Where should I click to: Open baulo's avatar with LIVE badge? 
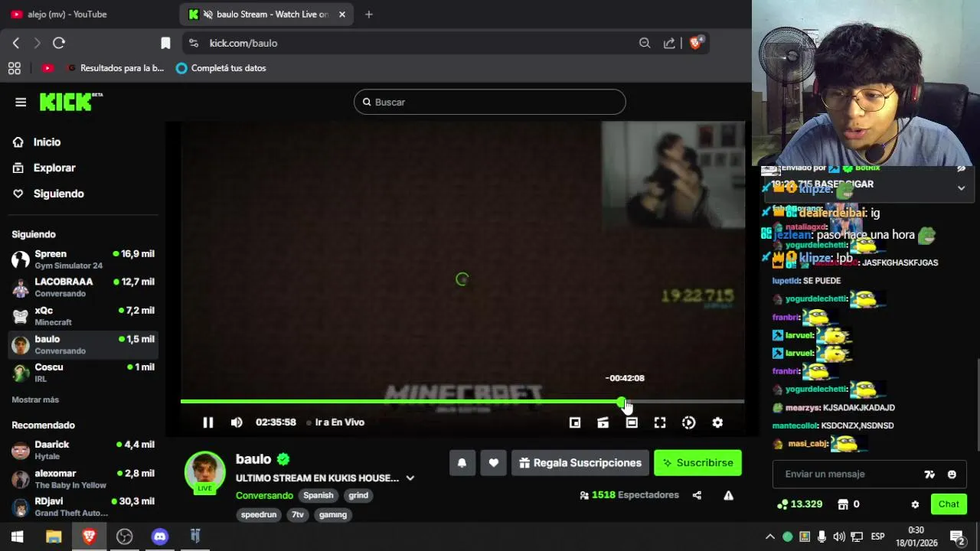coord(205,472)
